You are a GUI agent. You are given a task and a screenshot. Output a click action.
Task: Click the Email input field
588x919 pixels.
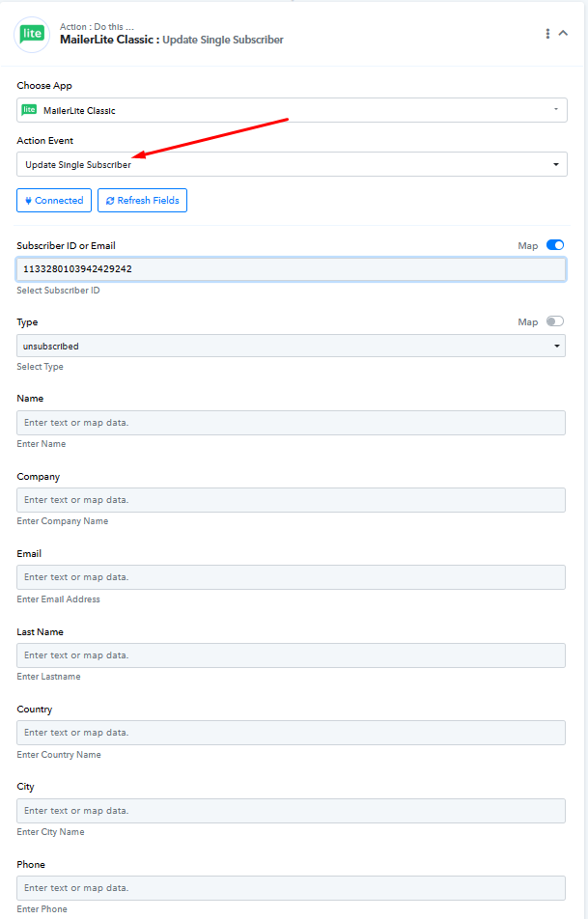[291, 577]
